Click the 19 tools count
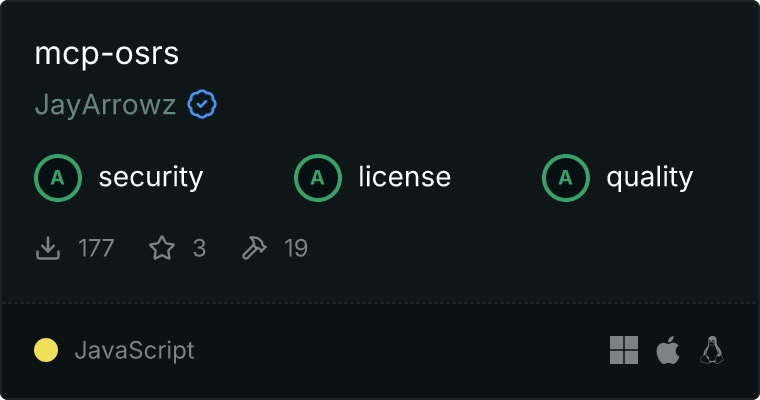This screenshot has height=400, width=760. pyautogui.click(x=296, y=248)
